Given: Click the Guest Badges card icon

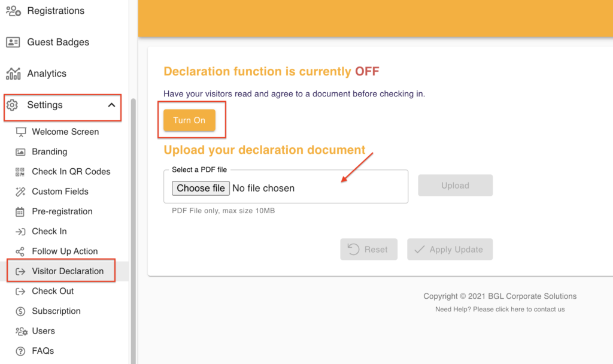Looking at the screenshot, I should click(13, 43).
